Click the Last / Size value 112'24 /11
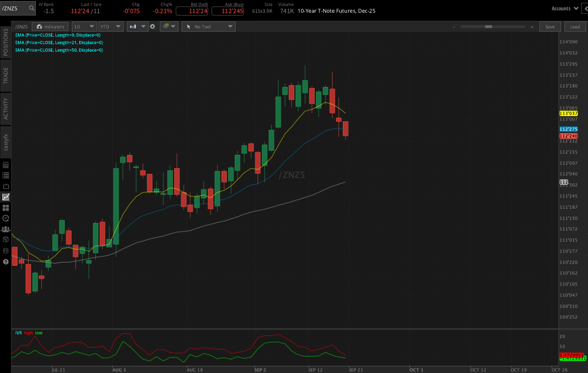The image size is (588, 373). pos(85,11)
